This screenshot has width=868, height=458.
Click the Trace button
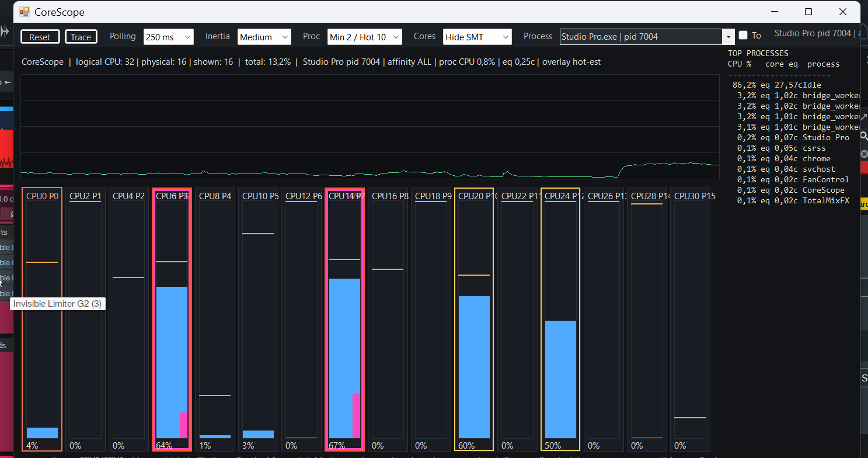point(81,37)
